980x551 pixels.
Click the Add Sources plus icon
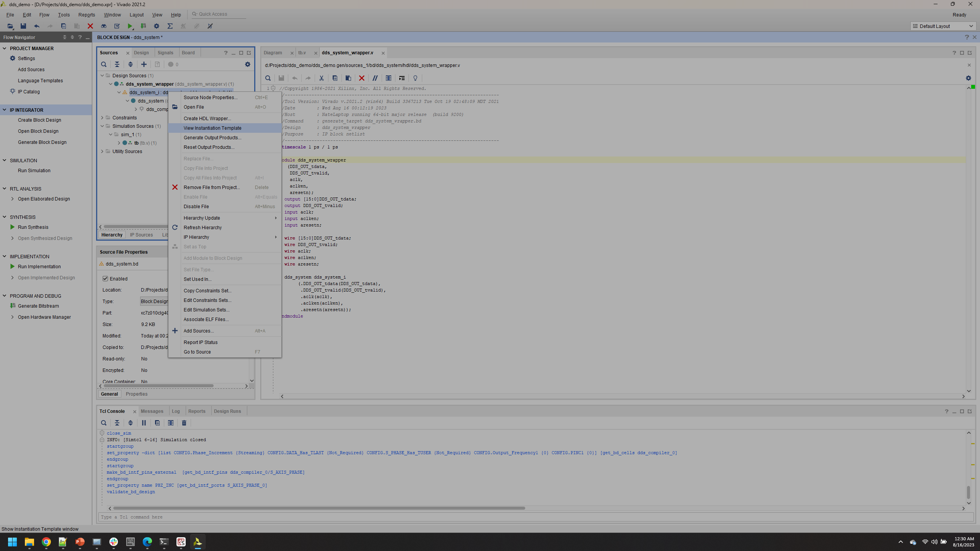pos(144,64)
